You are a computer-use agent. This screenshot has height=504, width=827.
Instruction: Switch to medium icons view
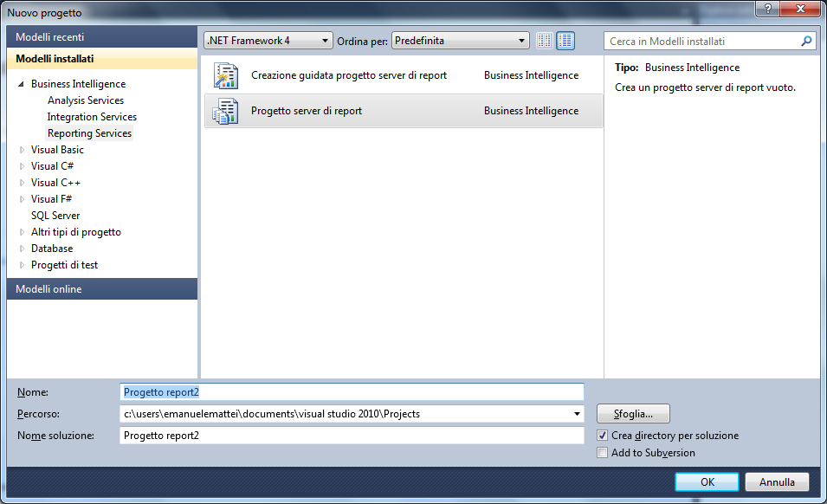(x=565, y=41)
